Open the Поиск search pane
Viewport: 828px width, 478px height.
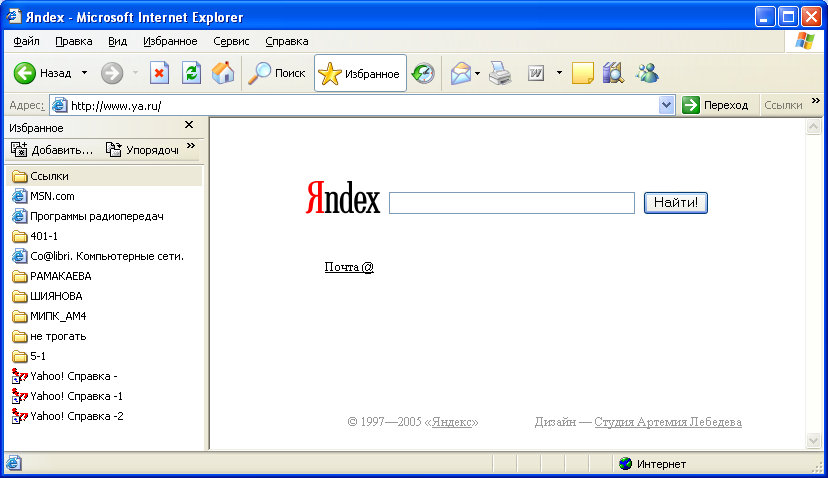277,73
